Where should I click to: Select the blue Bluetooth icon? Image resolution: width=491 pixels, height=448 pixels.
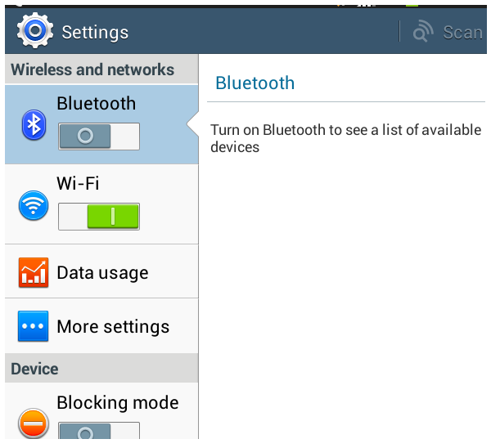coord(34,124)
